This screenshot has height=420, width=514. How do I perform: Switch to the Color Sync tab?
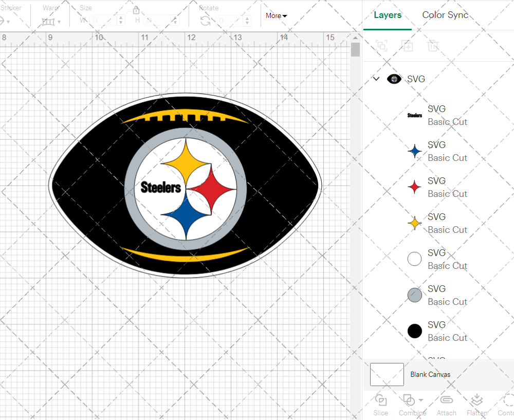pos(445,15)
